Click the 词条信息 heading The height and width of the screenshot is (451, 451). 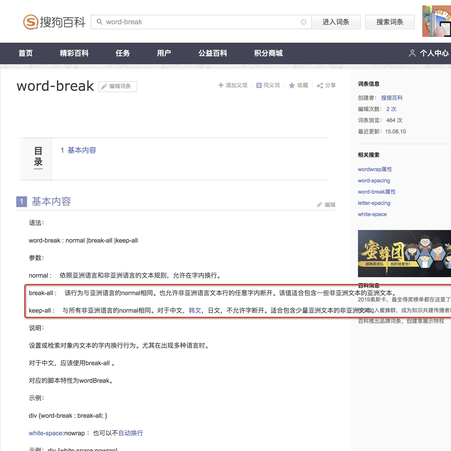coord(369,84)
